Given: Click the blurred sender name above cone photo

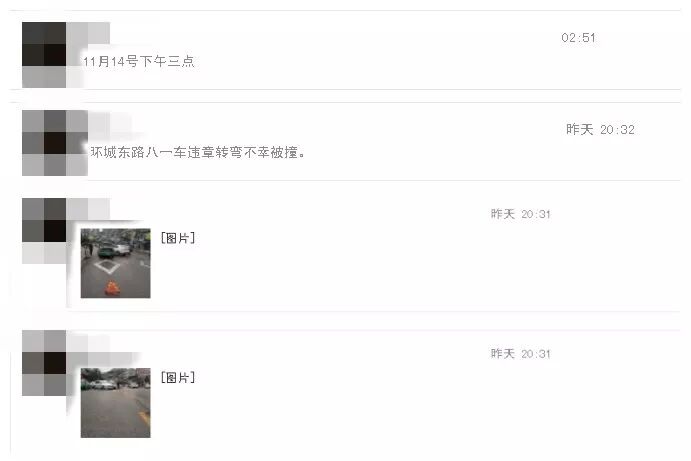Looking at the screenshot, I should 88,209.
